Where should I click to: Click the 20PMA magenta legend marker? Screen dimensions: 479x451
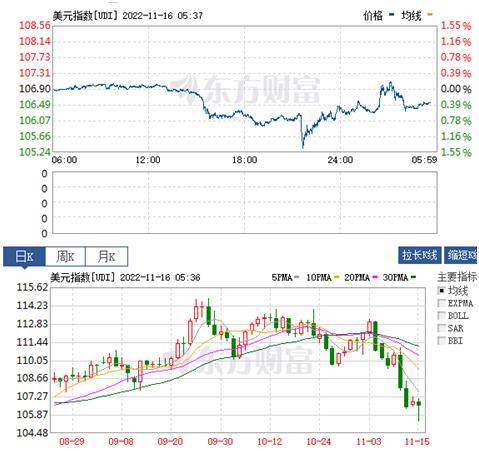point(375,277)
